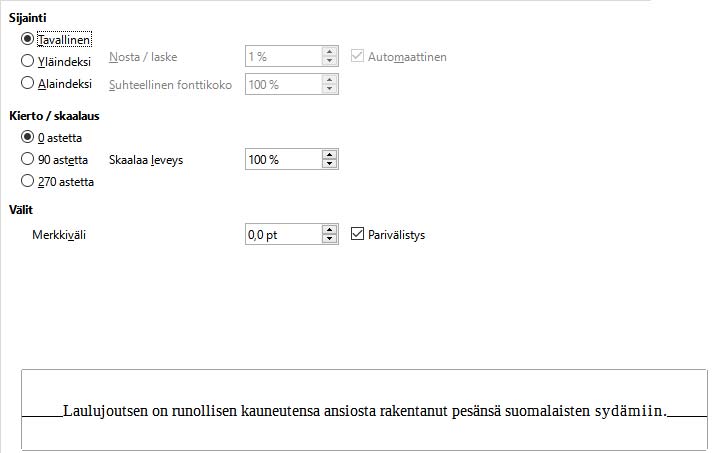Click the Laulujoutsen preview text box

pos(364,410)
